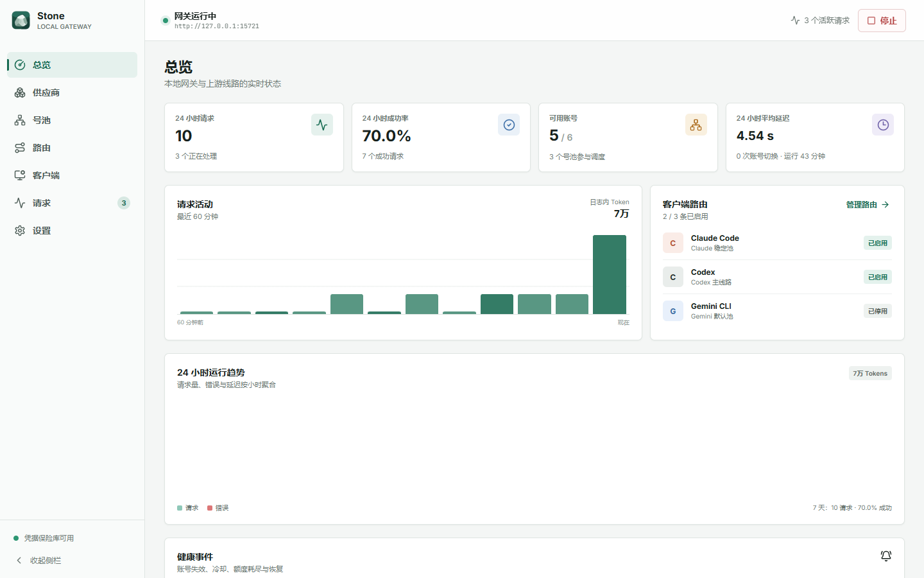Image resolution: width=924 pixels, height=578 pixels.
Task: Click the 请求 activity pulse icon in sidebar
Action: click(20, 203)
